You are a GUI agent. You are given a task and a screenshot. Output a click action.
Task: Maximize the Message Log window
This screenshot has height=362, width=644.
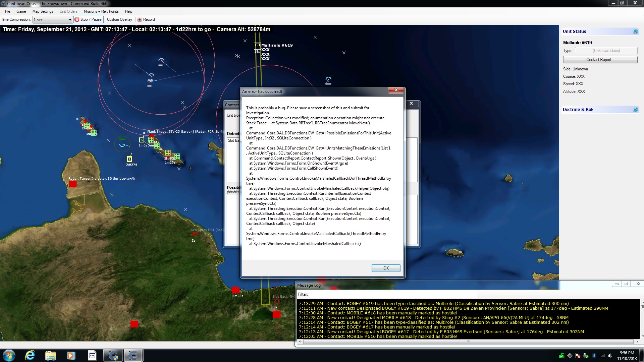[x=626, y=284]
